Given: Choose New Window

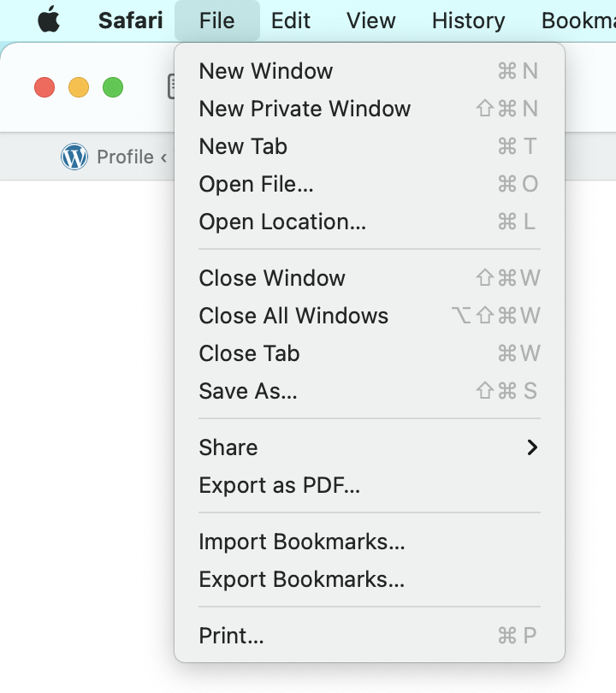Looking at the screenshot, I should click(370, 71).
